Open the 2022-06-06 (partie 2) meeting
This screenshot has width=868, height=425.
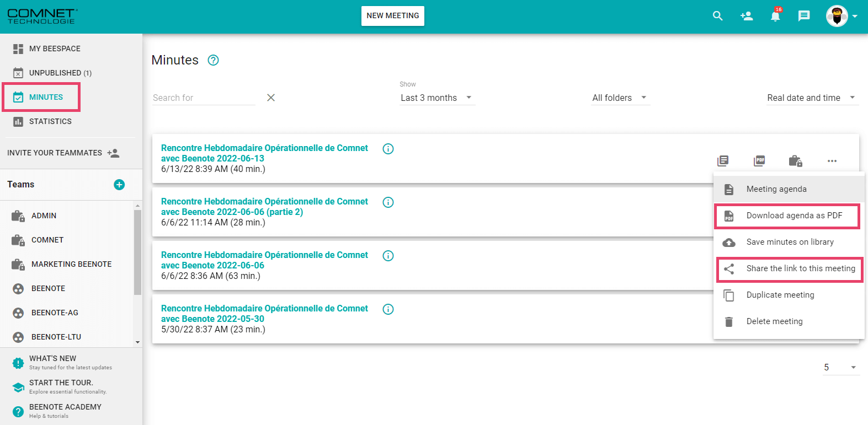(x=264, y=207)
